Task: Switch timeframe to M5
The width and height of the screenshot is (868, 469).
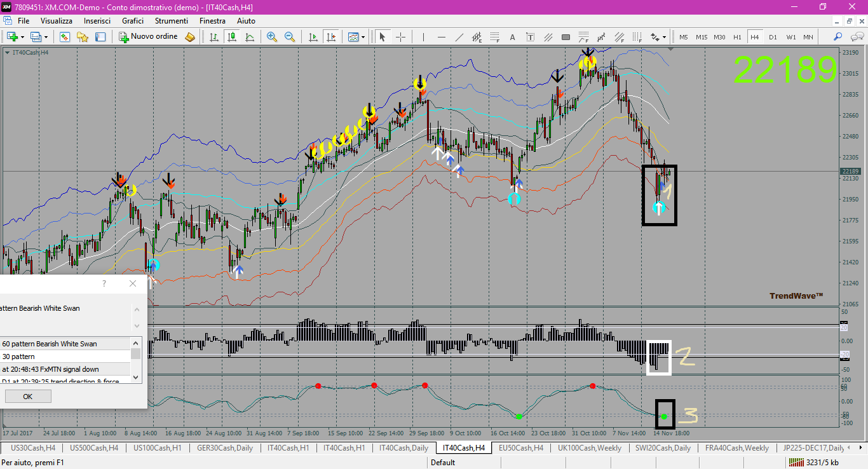Action: point(684,37)
